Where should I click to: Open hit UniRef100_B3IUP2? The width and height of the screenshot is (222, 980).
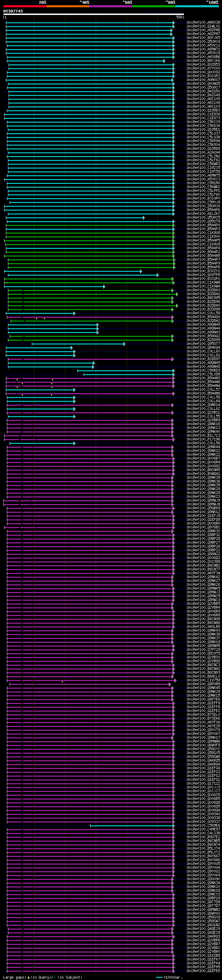(203, 76)
